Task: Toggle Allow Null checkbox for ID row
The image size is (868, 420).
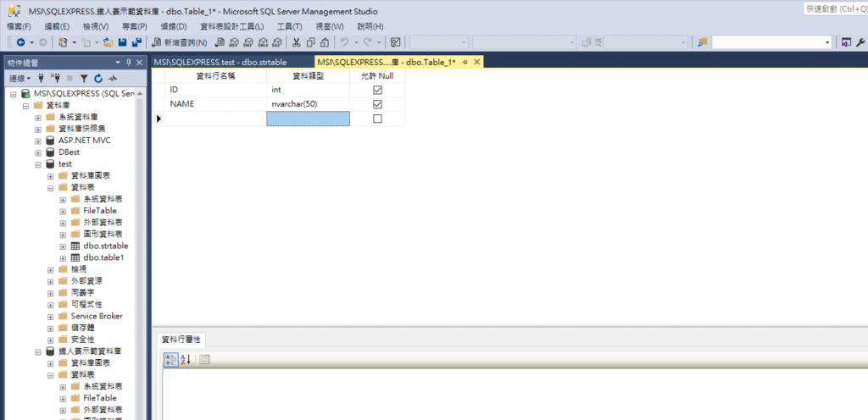Action: pyautogui.click(x=377, y=90)
